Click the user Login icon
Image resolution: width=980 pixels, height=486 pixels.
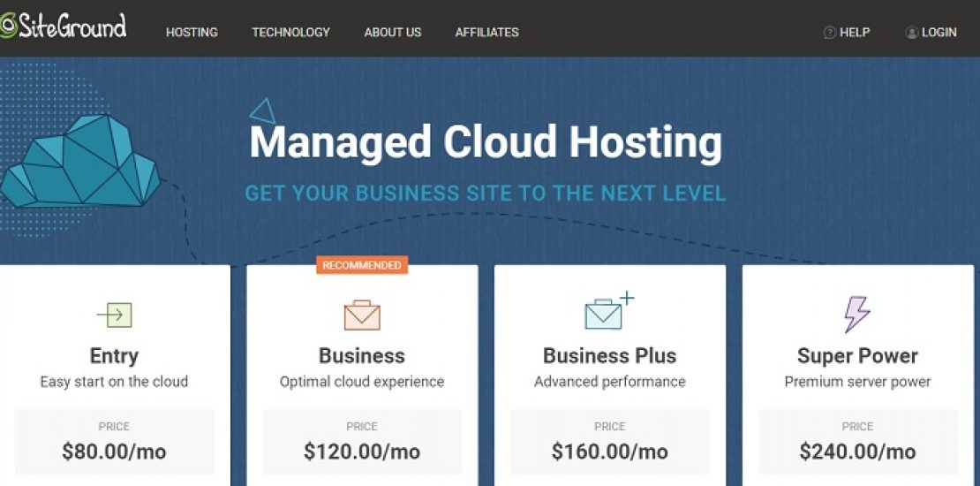[911, 33]
